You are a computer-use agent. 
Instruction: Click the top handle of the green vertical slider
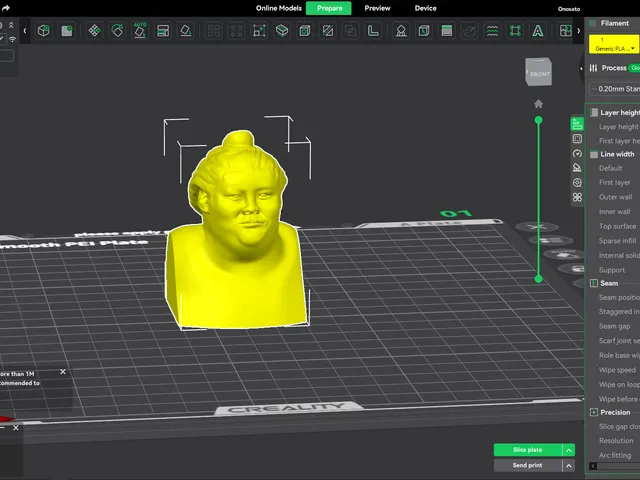click(538, 120)
